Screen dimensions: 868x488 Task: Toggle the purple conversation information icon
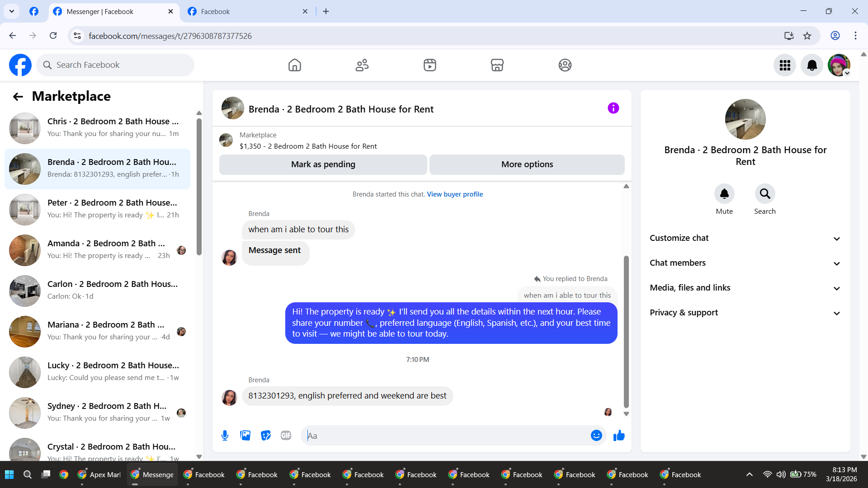click(613, 108)
